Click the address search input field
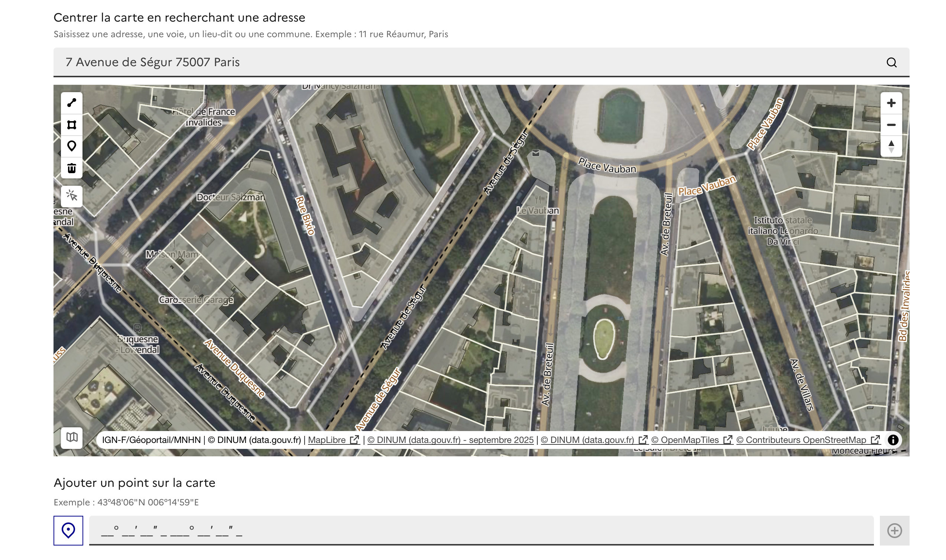The height and width of the screenshot is (560, 946). point(453,62)
